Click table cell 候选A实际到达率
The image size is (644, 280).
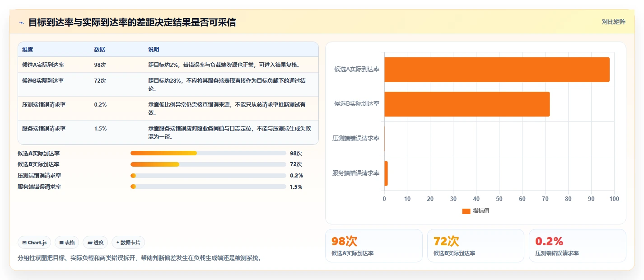click(43, 65)
